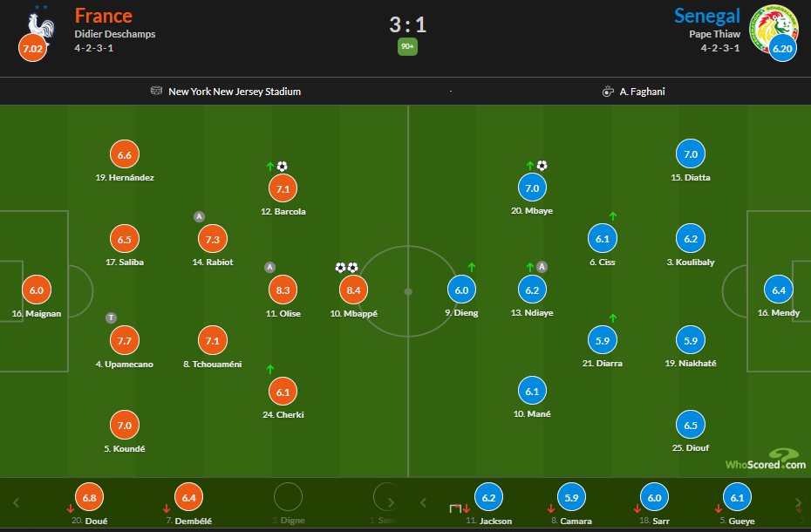
Task: Show previous France substitutes with left chevron
Action: tap(16, 502)
